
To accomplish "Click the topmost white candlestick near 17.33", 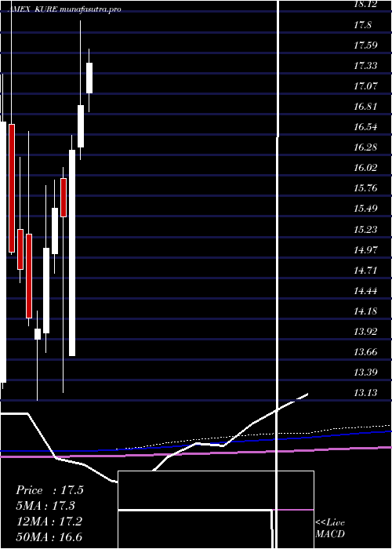I will coord(89,78).
